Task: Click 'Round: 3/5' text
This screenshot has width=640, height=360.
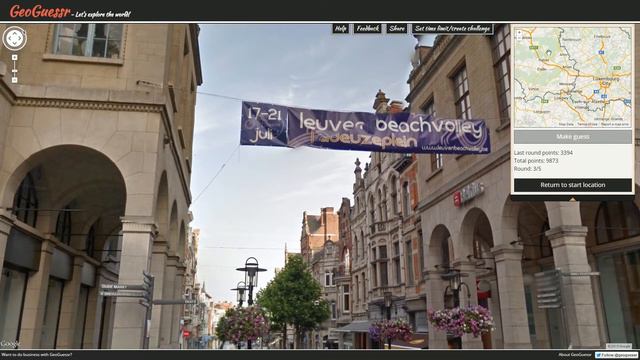Action: 527,169
